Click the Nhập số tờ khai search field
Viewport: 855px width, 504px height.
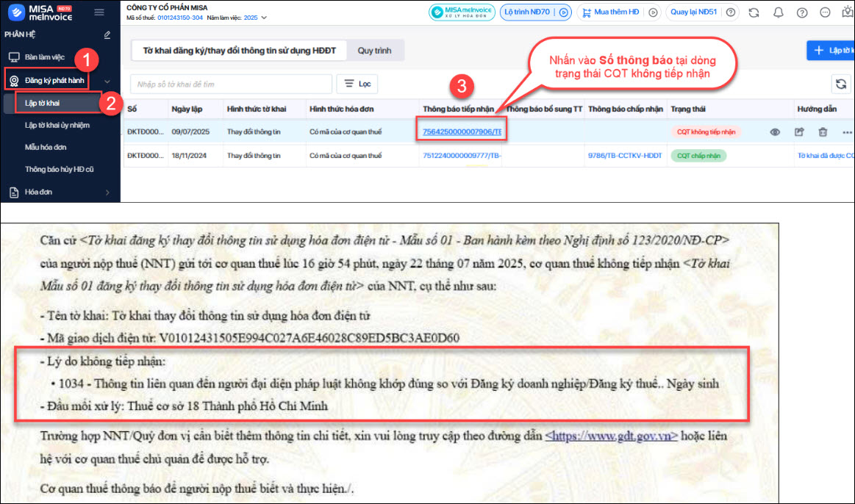[x=229, y=84]
